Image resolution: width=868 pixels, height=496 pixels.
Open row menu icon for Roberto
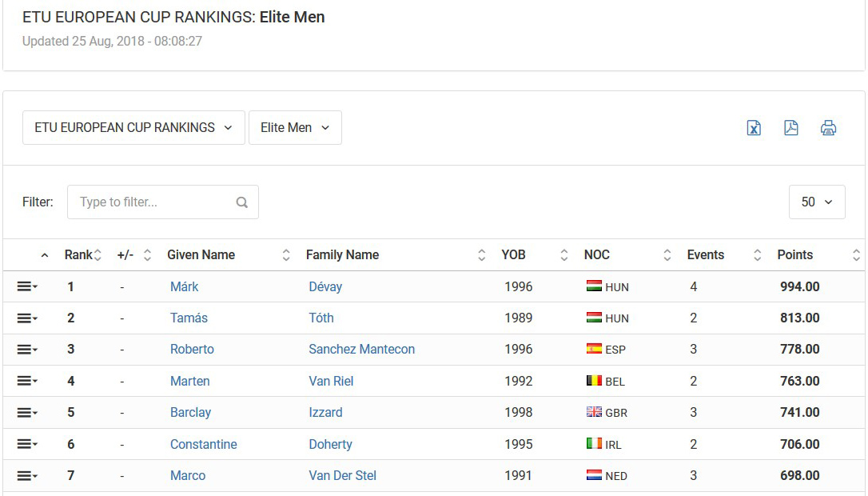pos(26,349)
